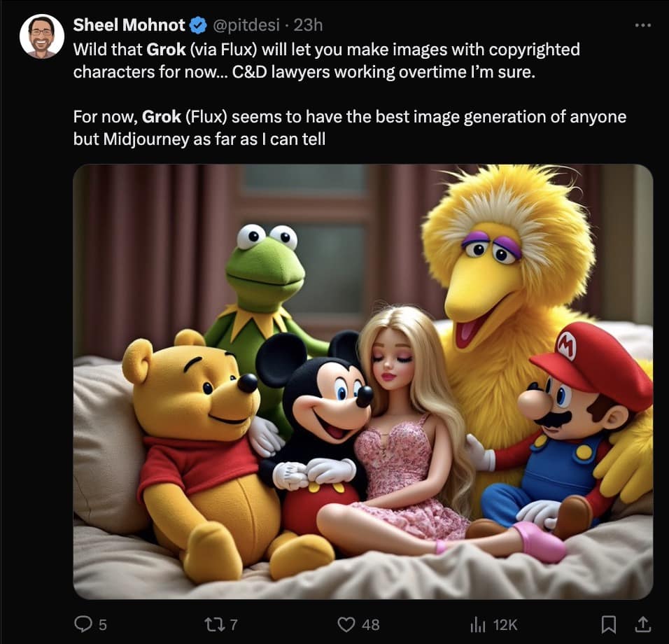This screenshot has height=644, width=669.
Task: Click the 12K views count
Action: [505, 624]
